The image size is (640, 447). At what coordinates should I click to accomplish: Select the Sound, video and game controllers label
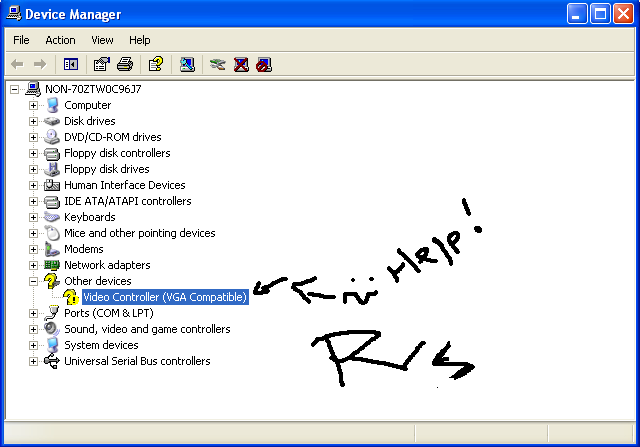pyautogui.click(x=147, y=329)
